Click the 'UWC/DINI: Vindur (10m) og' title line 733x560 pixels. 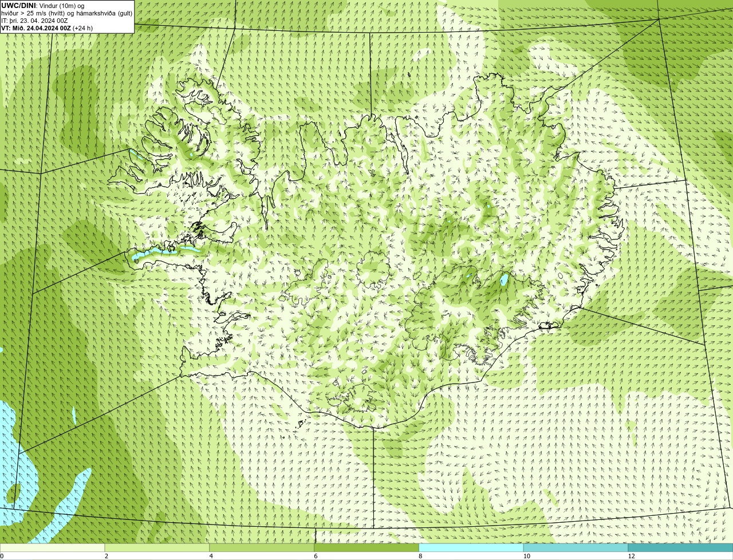43,6
